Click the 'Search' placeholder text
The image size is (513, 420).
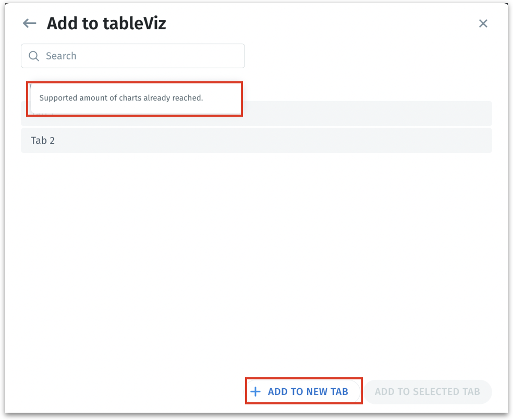click(x=61, y=56)
